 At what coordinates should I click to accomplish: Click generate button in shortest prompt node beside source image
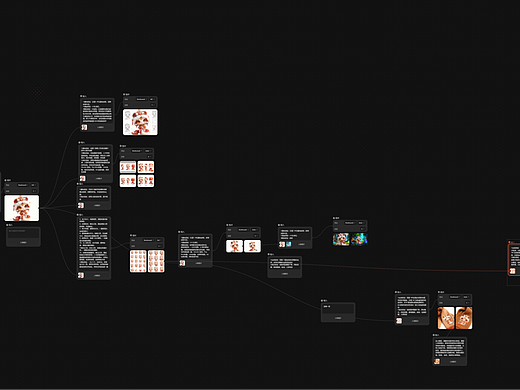click(97, 206)
